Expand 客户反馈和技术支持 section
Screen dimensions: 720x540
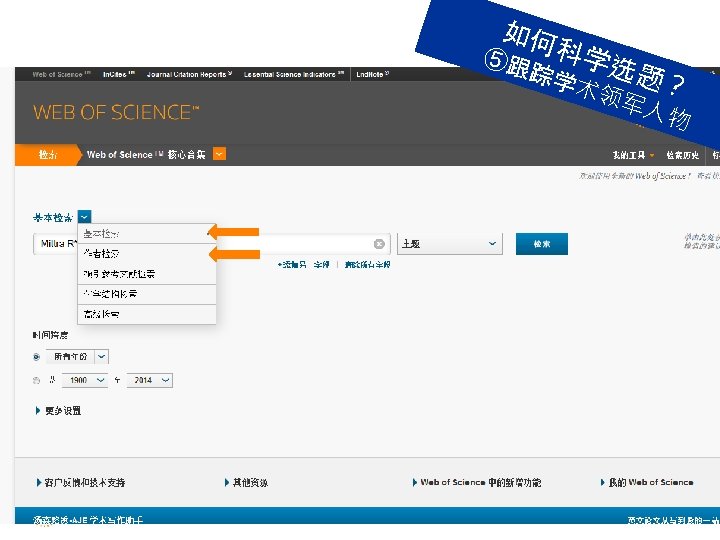(81, 483)
